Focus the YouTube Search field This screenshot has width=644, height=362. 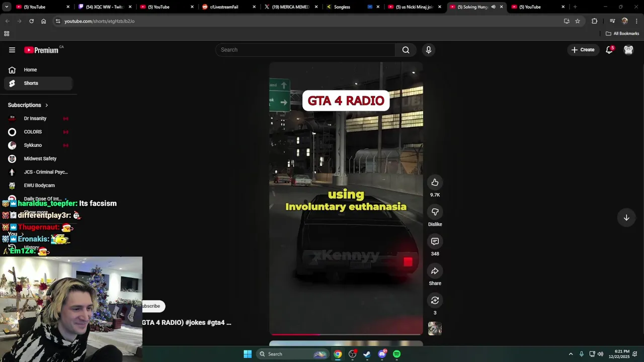(305, 50)
